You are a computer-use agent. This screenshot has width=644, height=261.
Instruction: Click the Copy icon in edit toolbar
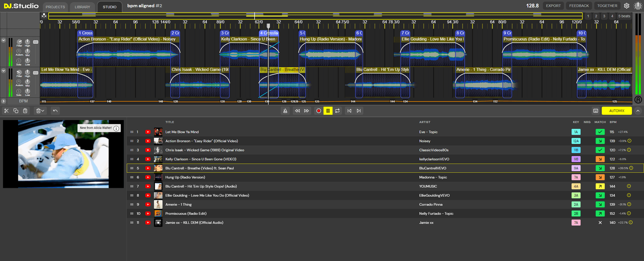16,111
